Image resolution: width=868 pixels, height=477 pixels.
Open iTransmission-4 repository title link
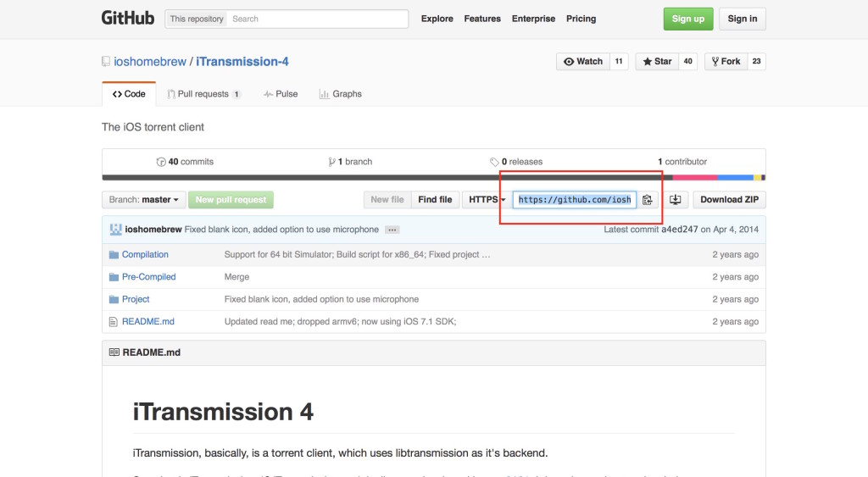pos(242,61)
